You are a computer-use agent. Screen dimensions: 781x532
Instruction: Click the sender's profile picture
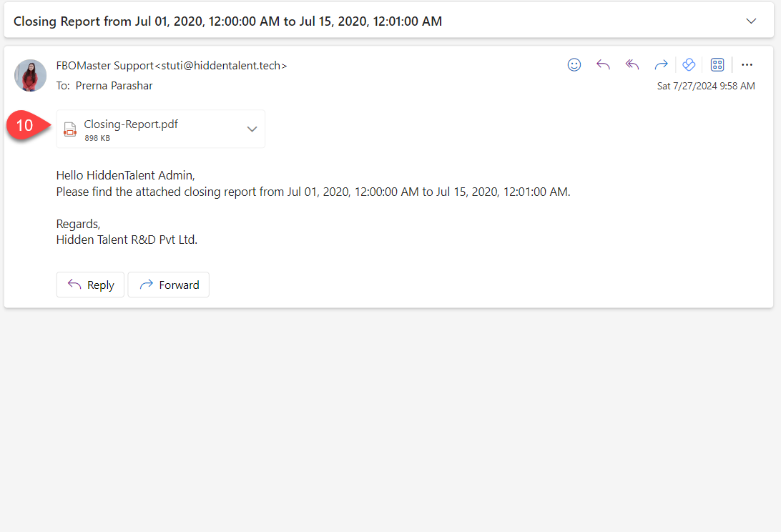(x=31, y=75)
